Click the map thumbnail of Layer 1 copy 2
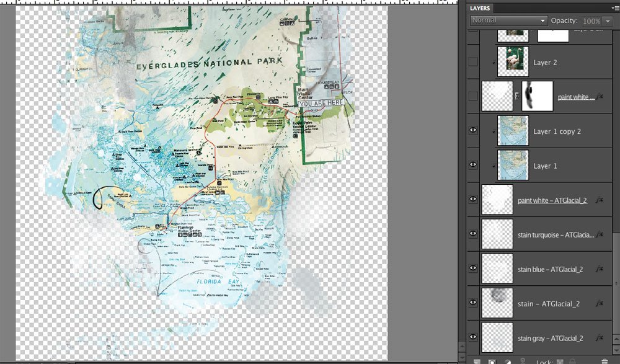The height and width of the screenshot is (364, 620). click(513, 131)
